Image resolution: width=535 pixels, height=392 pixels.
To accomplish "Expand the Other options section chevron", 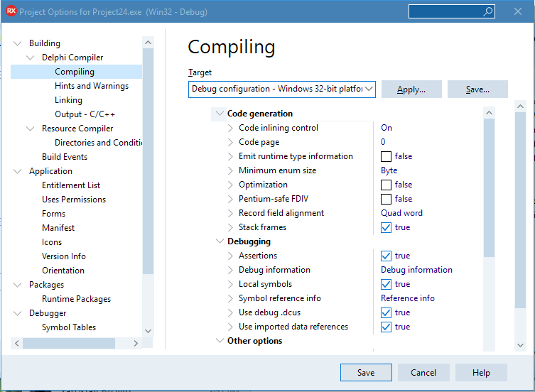I will point(218,341).
